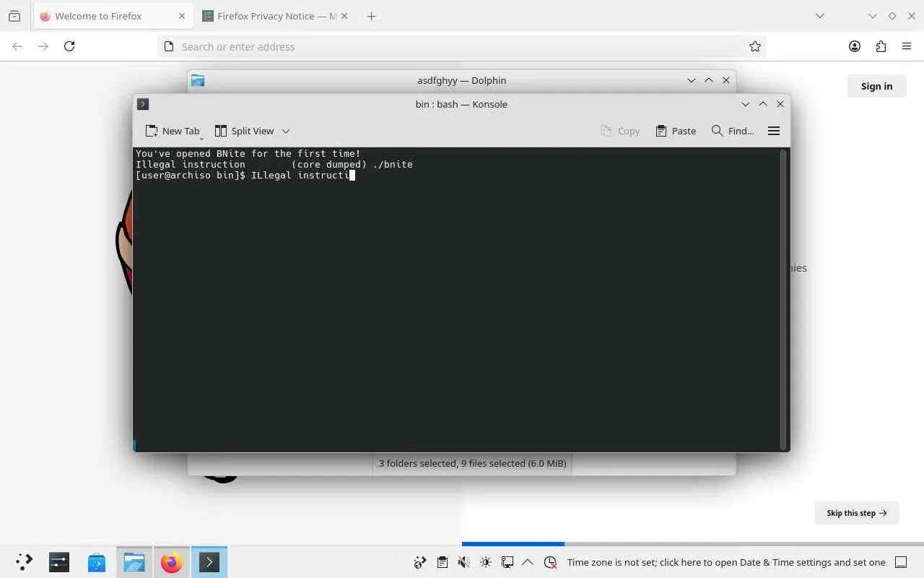The height and width of the screenshot is (578, 924).
Task: Toggle the muted audio volume tray icon
Action: click(464, 562)
